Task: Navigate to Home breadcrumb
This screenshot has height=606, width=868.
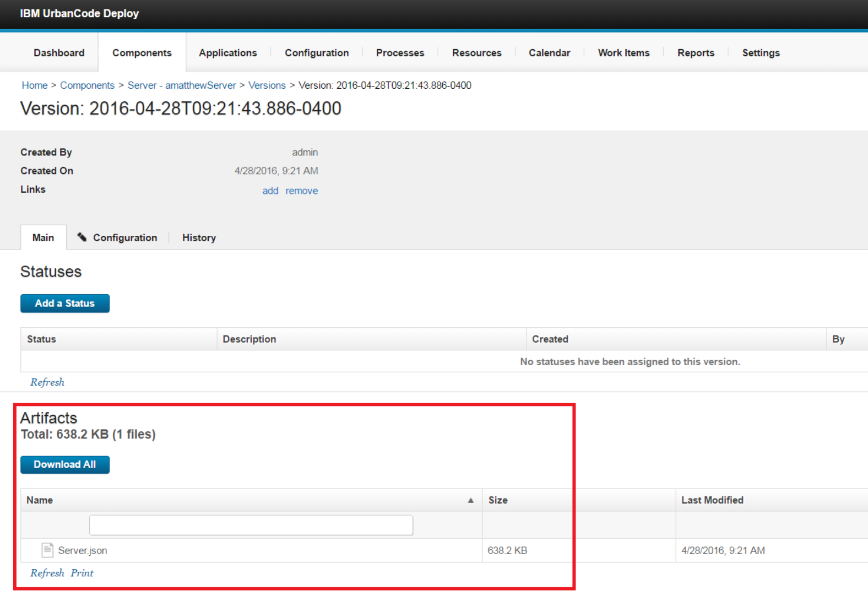Action: [34, 85]
